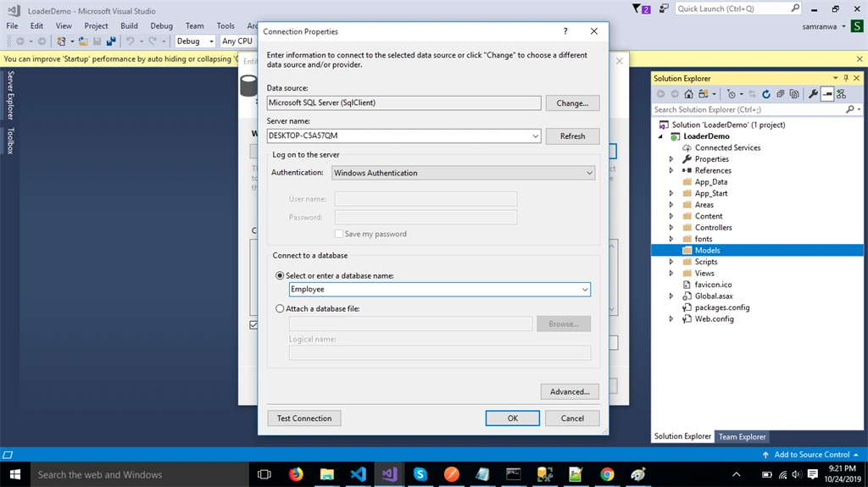The width and height of the screenshot is (868, 487).
Task: Open the Project menu
Action: [x=96, y=25]
